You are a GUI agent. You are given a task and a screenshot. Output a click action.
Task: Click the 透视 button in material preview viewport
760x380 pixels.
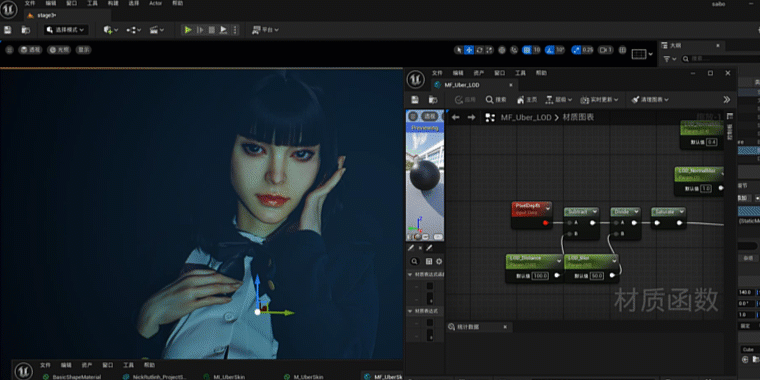429,116
